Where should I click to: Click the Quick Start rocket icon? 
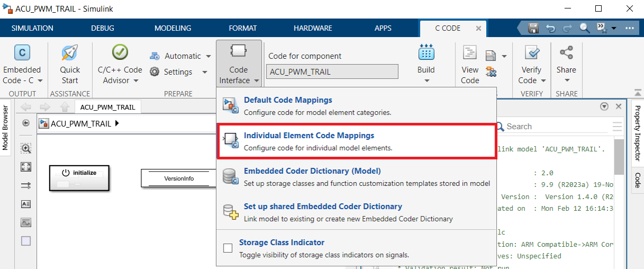(x=69, y=53)
